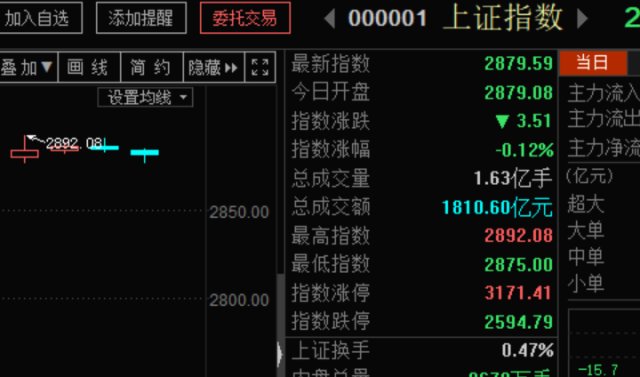Toggle fullscreen chart icon
Screen dimensions: 640x377
click(260, 67)
